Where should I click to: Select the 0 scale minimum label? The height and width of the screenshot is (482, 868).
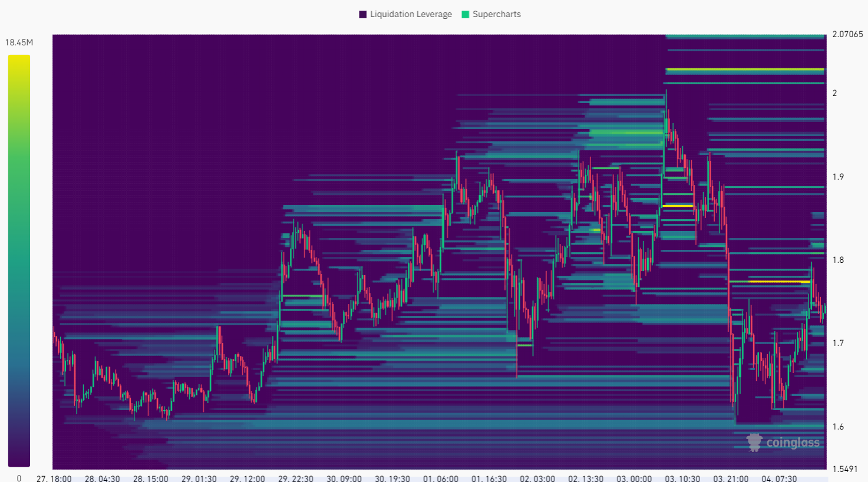pyautogui.click(x=19, y=478)
